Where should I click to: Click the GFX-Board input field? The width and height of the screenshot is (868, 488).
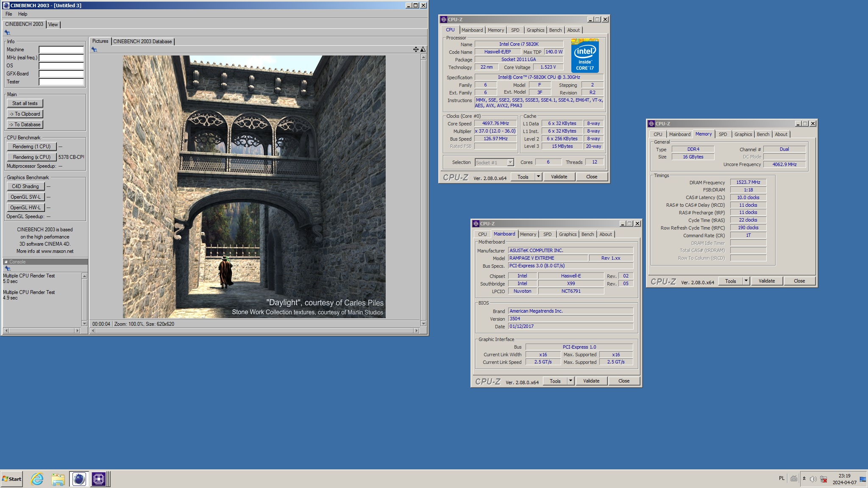click(61, 74)
